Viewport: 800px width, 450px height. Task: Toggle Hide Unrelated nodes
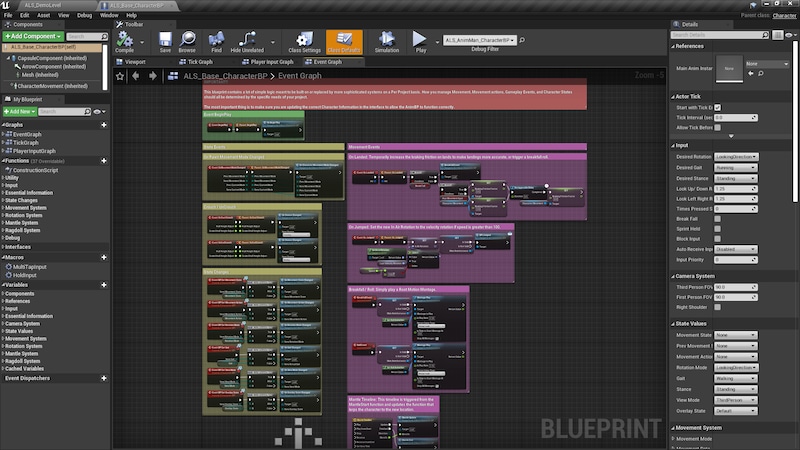[x=247, y=42]
